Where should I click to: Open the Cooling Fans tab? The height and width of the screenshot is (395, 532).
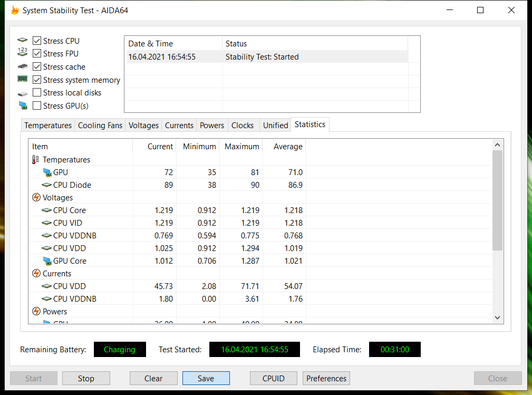[100, 125]
